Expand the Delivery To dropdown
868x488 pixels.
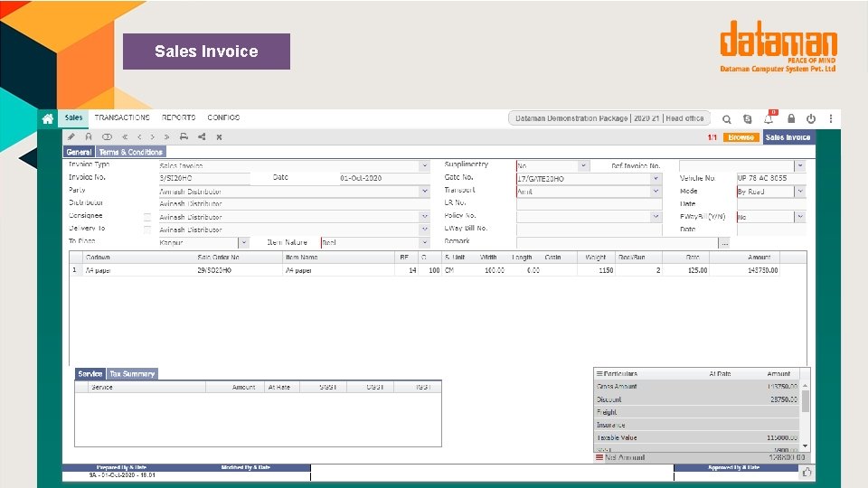pos(425,229)
